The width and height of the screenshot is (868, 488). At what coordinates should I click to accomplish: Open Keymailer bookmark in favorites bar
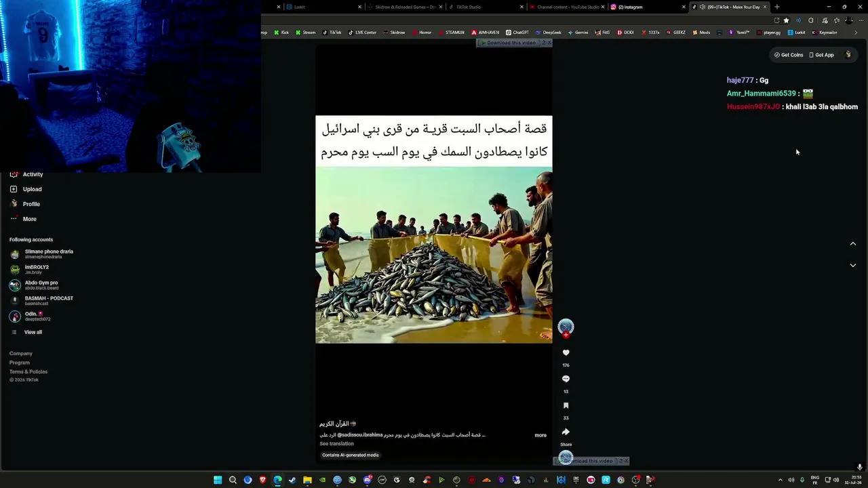(825, 33)
